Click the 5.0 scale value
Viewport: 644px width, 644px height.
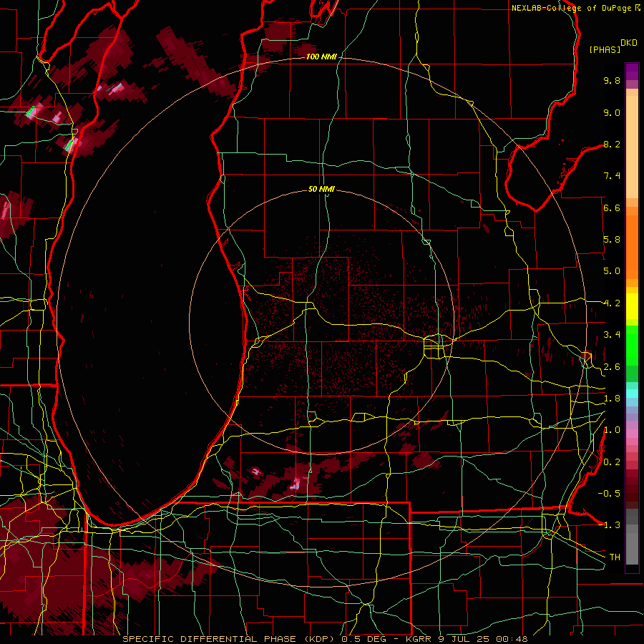click(x=612, y=271)
